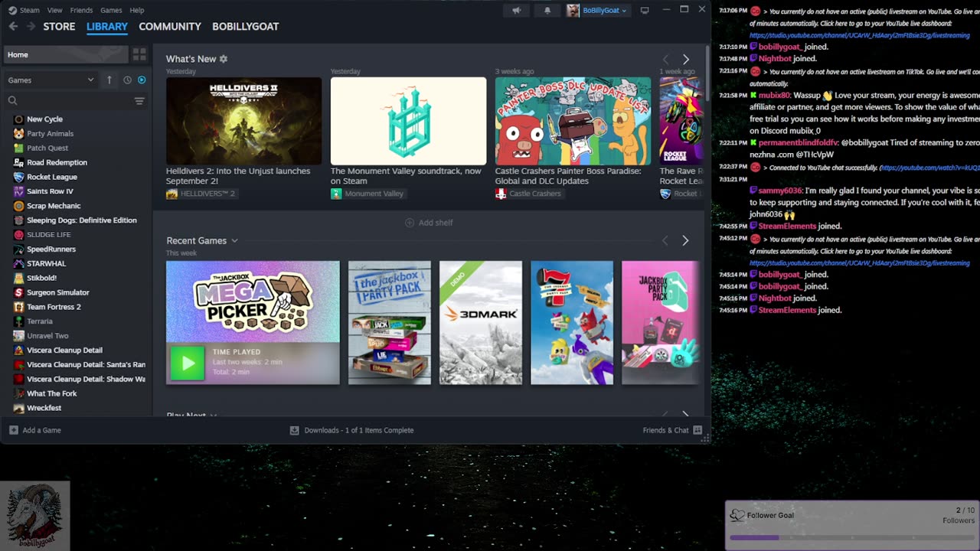Viewport: 980px width, 551px height.
Task: Click the Steam back navigation arrow
Action: [x=13, y=26]
